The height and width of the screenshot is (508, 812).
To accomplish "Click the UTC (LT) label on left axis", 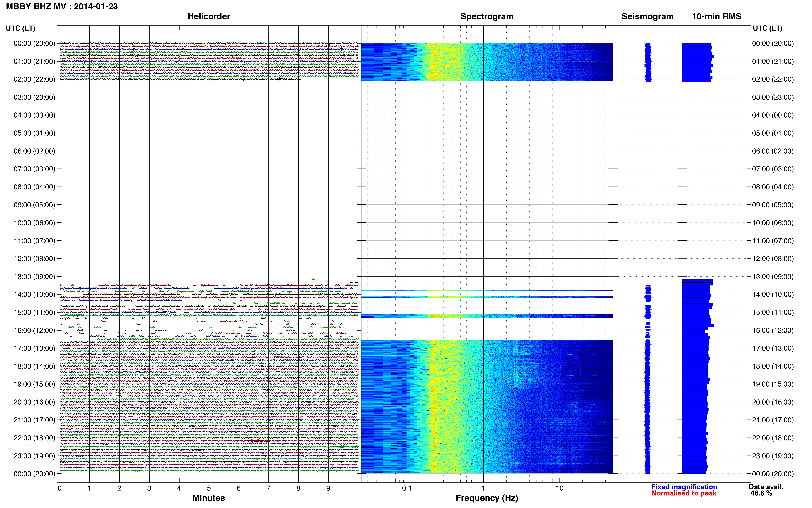I will pos(21,28).
